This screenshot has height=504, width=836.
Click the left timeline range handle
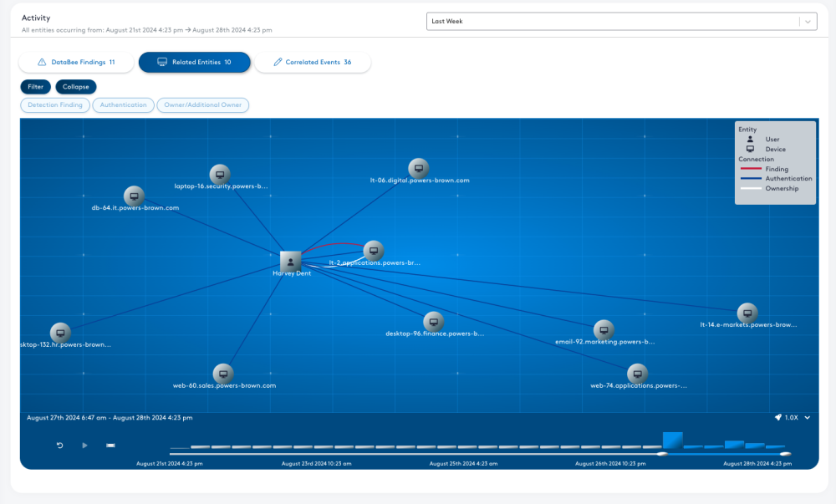click(663, 454)
